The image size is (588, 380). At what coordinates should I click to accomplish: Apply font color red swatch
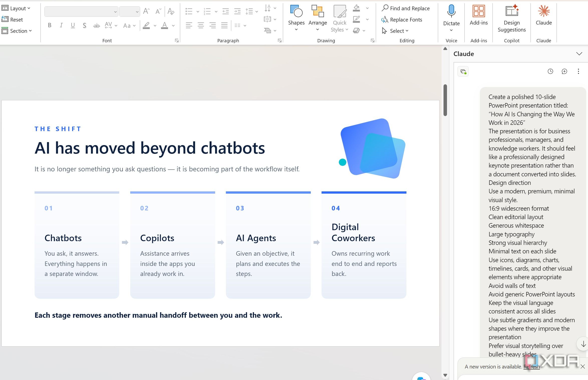click(x=164, y=25)
